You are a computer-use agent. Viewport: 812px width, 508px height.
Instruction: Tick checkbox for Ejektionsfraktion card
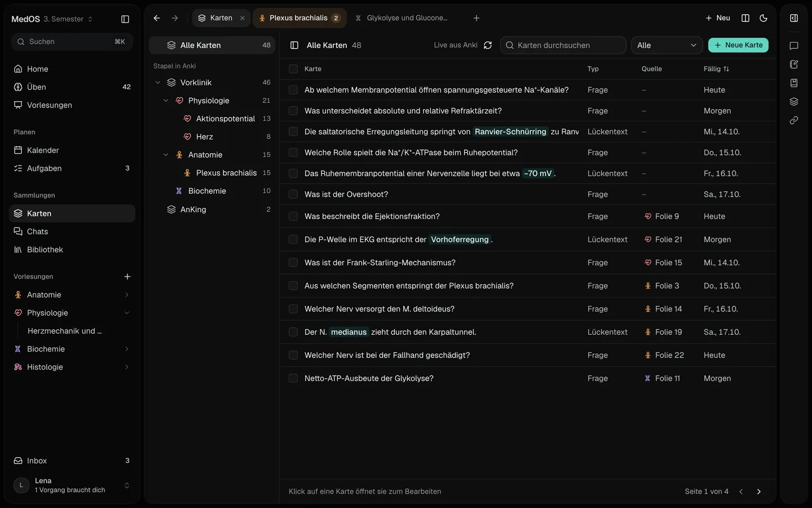pos(293,216)
